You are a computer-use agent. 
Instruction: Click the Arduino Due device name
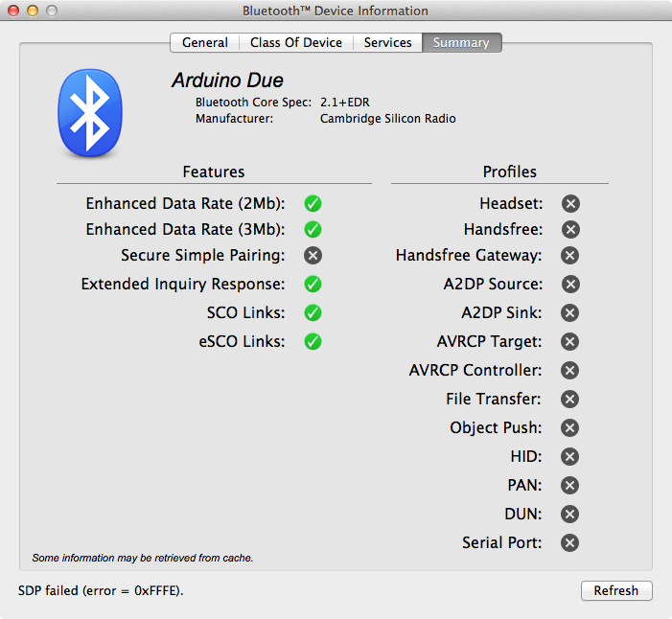click(227, 80)
